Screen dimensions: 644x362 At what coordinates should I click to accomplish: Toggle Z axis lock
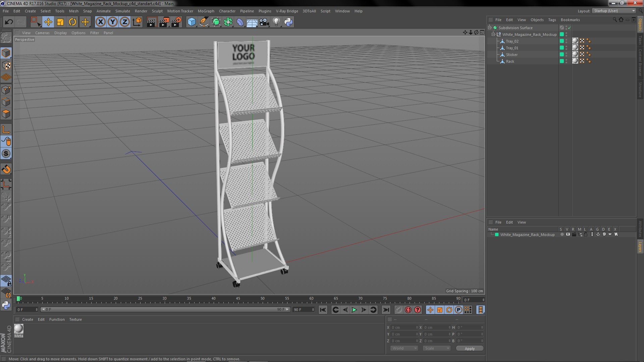coord(125,22)
